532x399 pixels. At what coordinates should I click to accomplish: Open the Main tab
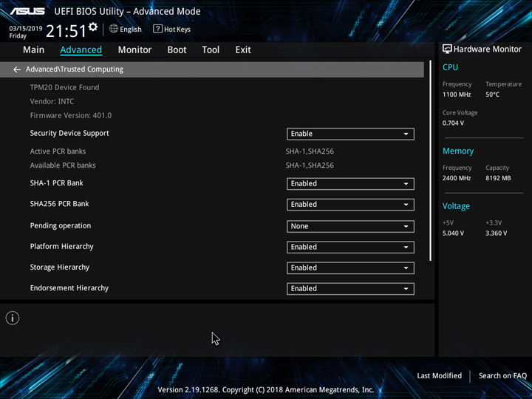pyautogui.click(x=33, y=50)
